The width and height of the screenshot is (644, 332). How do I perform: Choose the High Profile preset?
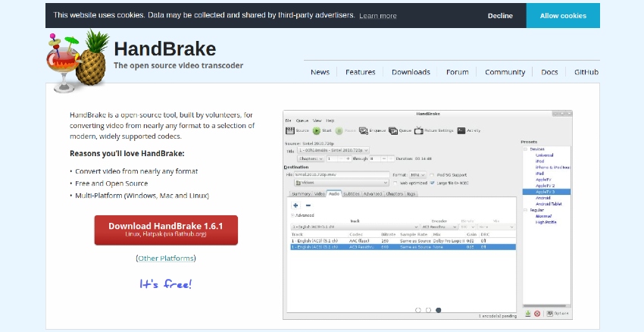point(546,222)
